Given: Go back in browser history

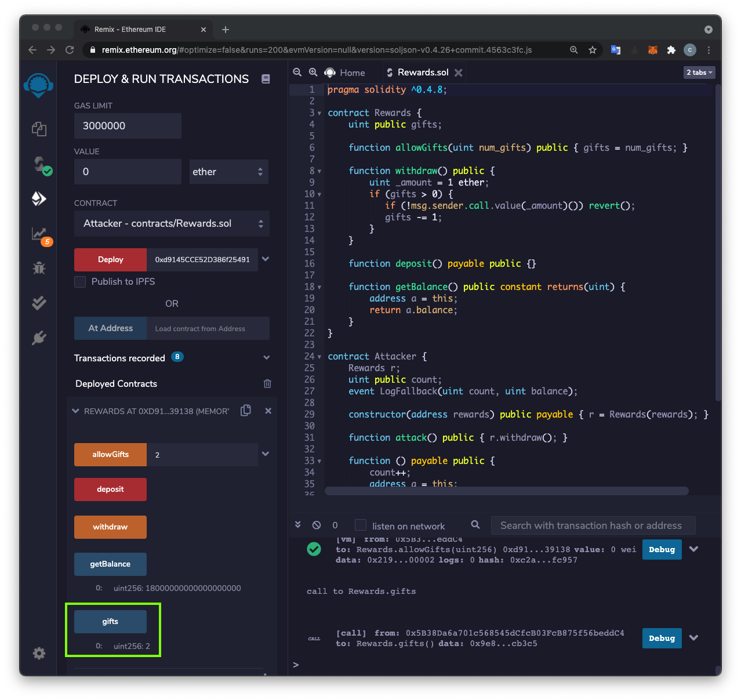Looking at the screenshot, I should (32, 50).
